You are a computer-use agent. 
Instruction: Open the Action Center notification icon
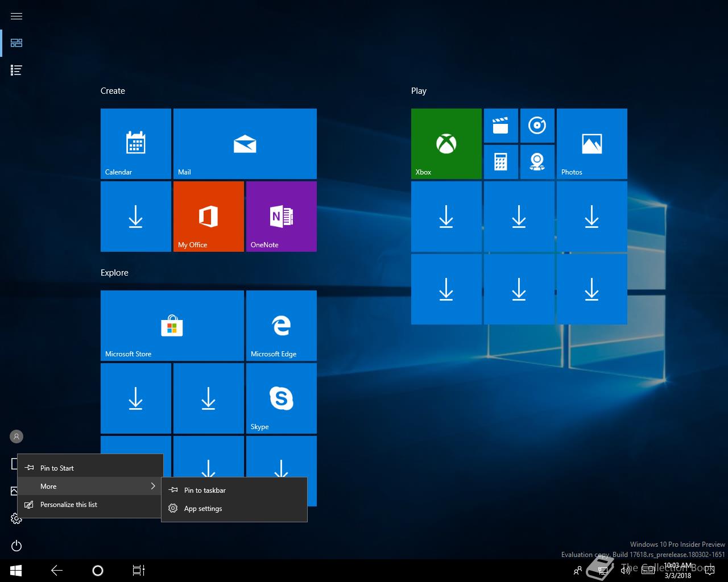tap(709, 571)
